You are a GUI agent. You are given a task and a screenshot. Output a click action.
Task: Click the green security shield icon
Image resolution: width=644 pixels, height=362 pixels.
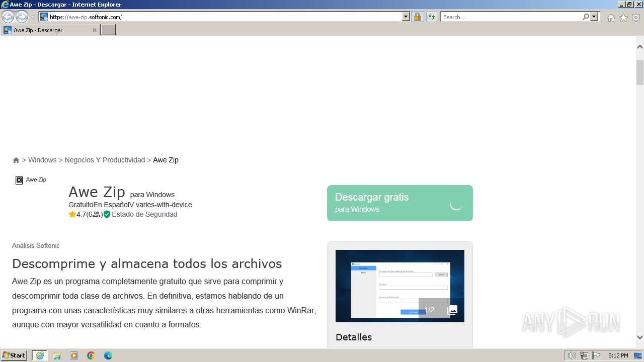point(107,214)
